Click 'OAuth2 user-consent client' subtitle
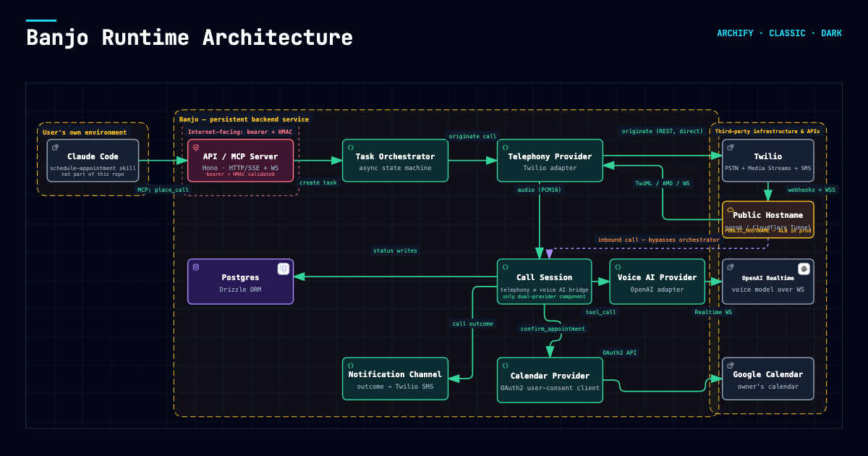 pos(550,388)
